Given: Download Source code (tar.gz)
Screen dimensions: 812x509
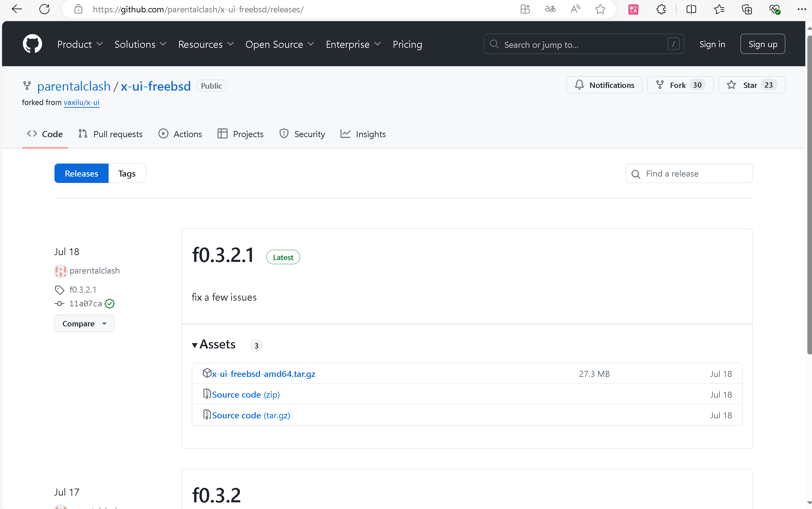Looking at the screenshot, I should (251, 415).
